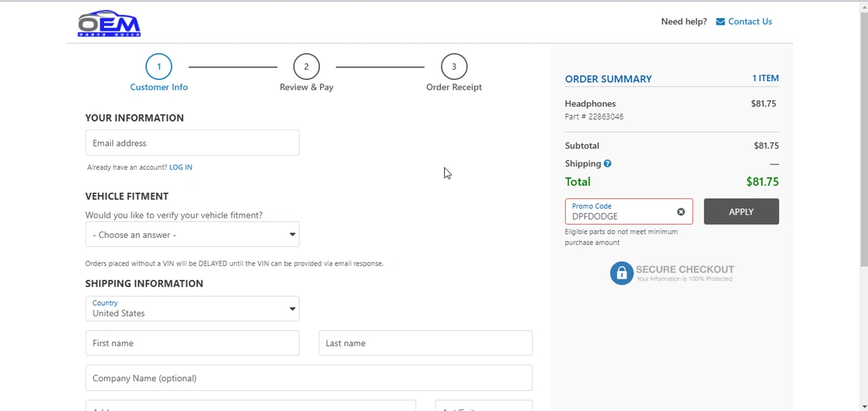The height and width of the screenshot is (411, 868).
Task: Click the VIN delay notice text
Action: coord(234,263)
